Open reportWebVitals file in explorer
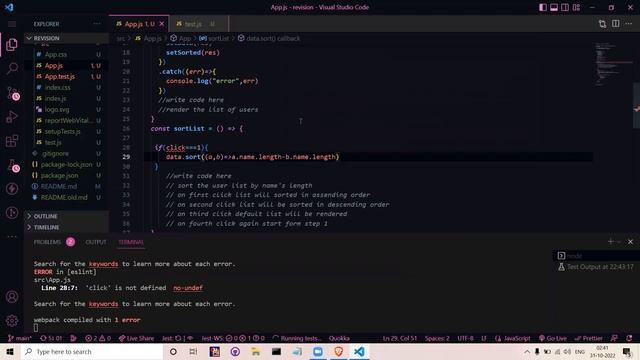This screenshot has width=640, height=360. 66,120
